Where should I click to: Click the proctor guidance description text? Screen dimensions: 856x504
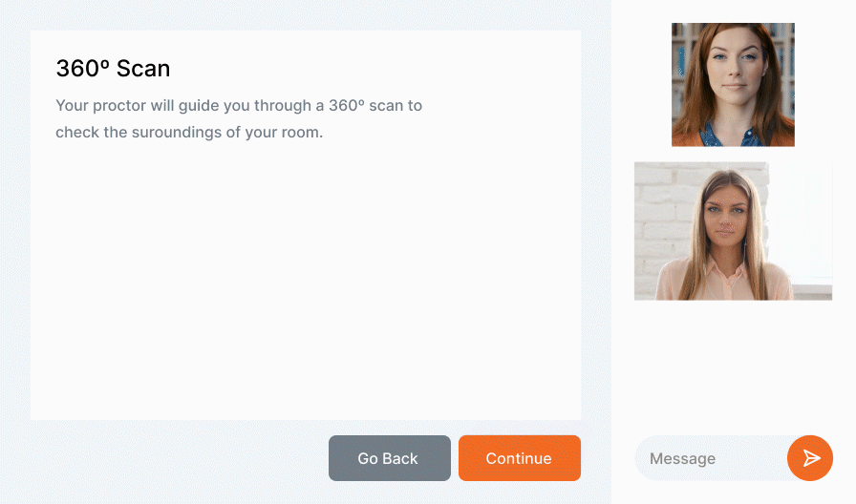coord(239,118)
